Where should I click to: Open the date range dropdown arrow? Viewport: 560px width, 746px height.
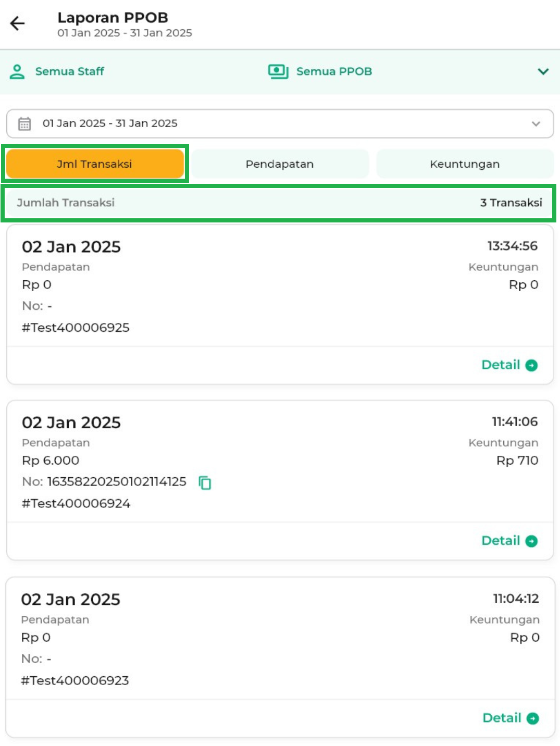coord(536,124)
